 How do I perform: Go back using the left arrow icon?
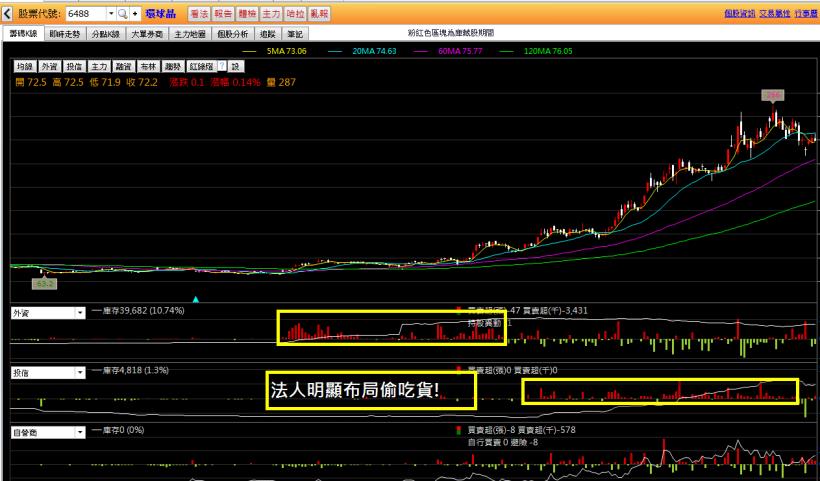pos(7,14)
